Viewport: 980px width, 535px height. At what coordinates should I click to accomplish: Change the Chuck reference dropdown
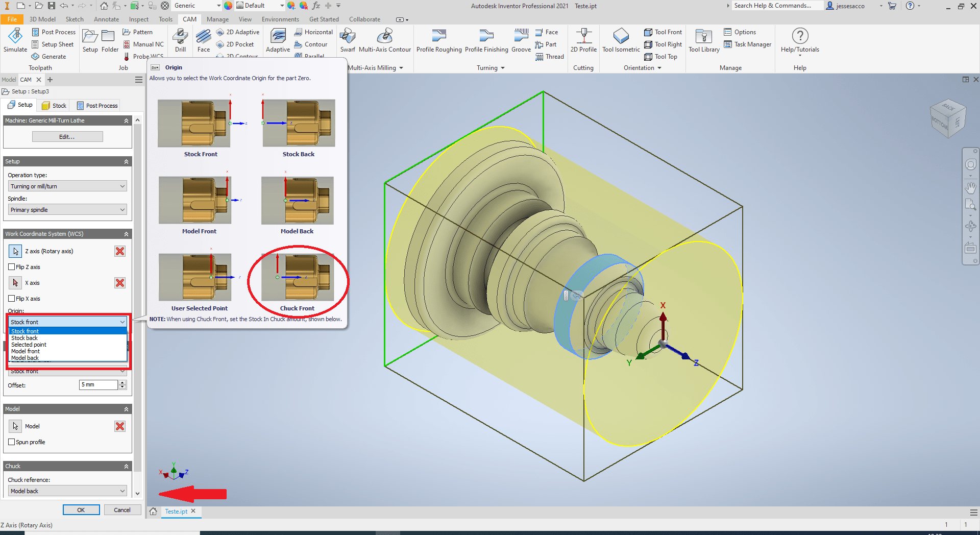point(67,491)
